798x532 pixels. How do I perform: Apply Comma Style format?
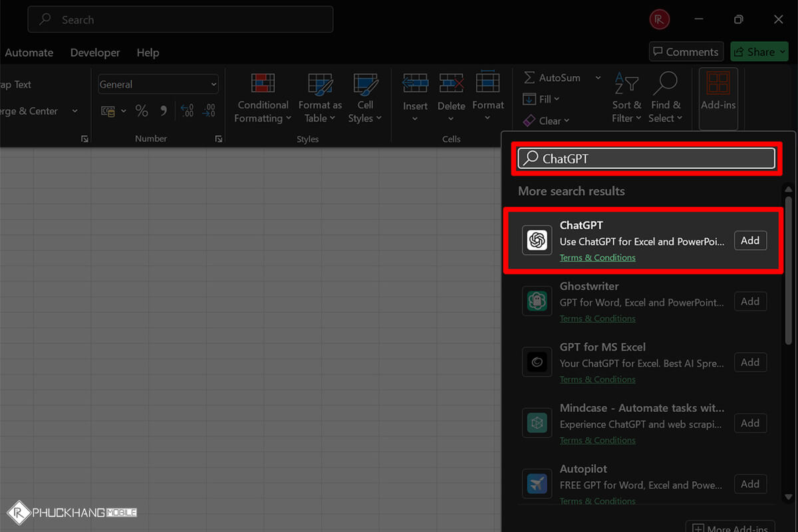[164, 111]
